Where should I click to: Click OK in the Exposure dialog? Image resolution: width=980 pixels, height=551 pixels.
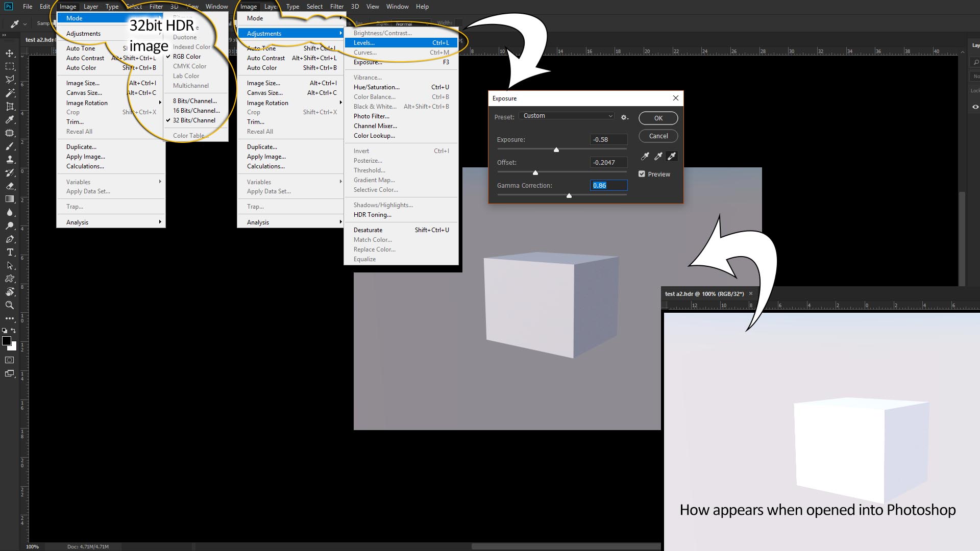[x=658, y=118]
